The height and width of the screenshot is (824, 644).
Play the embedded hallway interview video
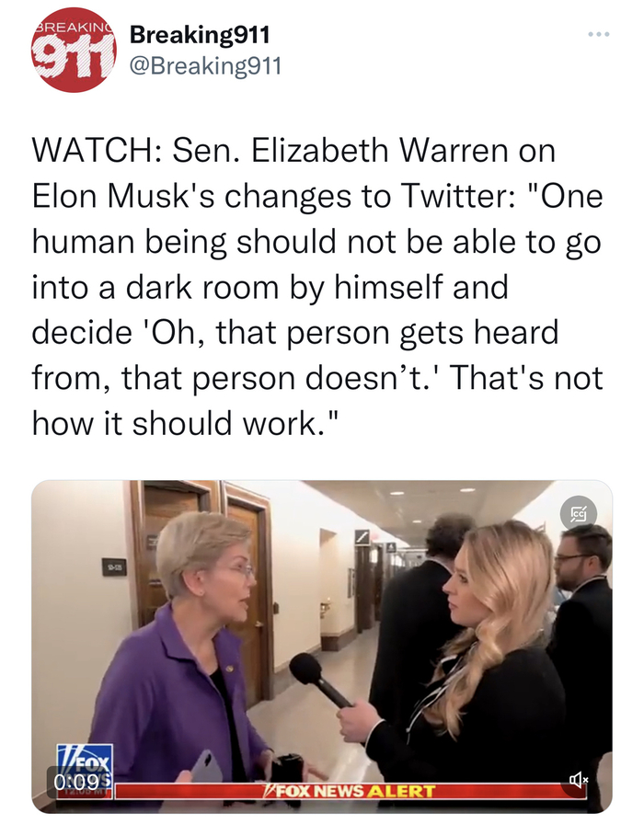tap(322, 646)
